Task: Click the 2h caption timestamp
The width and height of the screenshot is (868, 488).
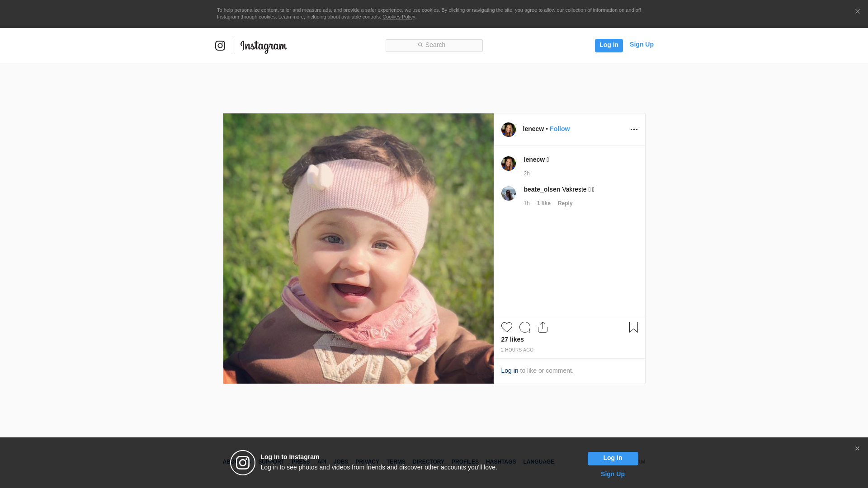Action: [x=526, y=174]
